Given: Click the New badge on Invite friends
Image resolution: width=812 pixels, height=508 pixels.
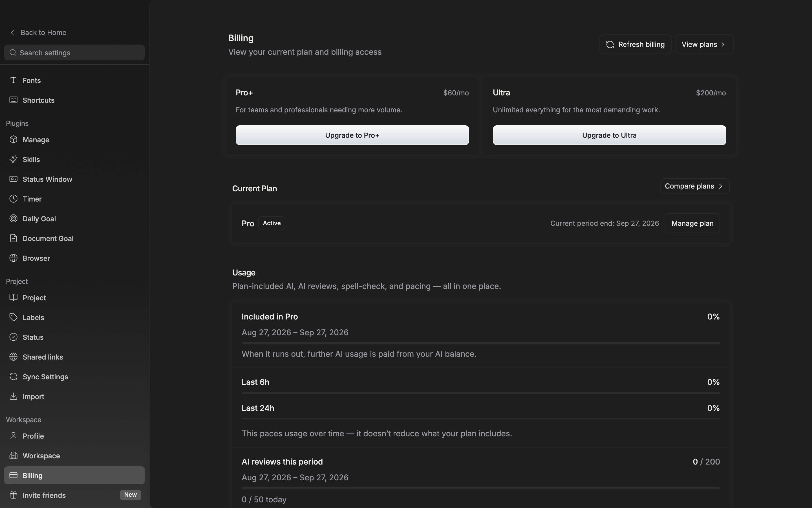Looking at the screenshot, I should click(x=131, y=494).
